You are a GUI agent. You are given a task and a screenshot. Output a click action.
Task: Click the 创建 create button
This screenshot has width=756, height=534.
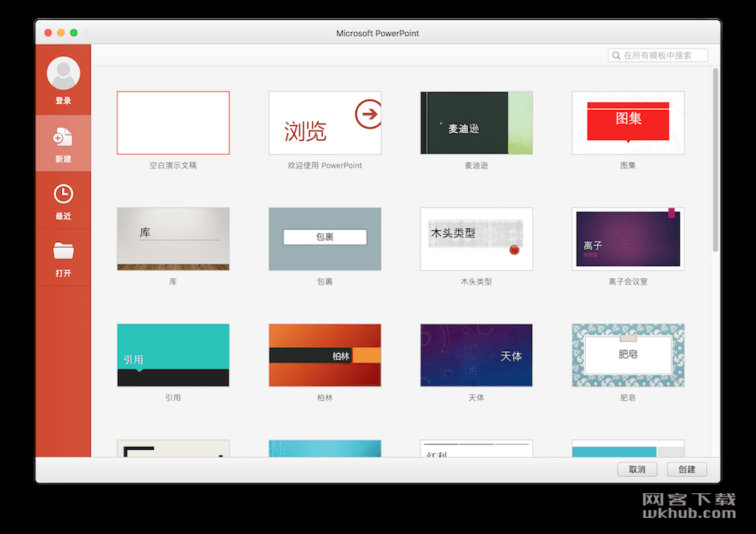point(686,469)
